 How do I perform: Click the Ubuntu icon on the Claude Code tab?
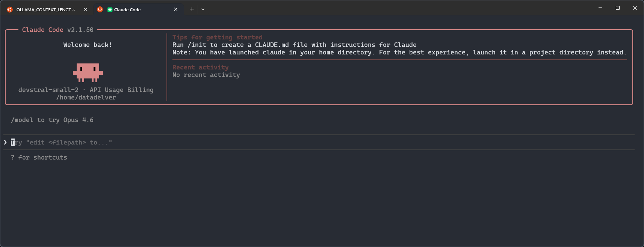tap(100, 9)
